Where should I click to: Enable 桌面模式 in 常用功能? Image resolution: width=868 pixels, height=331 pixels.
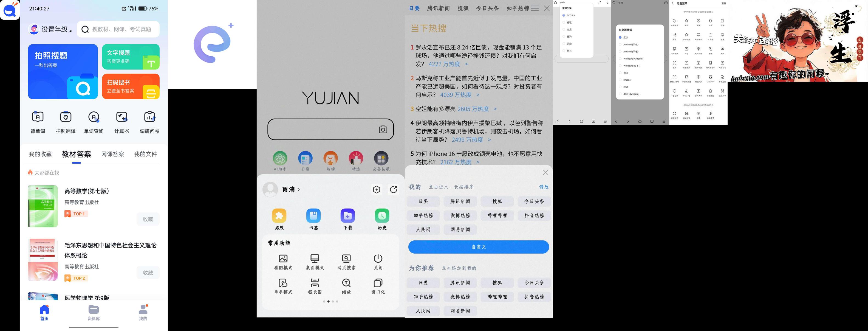pos(315,262)
